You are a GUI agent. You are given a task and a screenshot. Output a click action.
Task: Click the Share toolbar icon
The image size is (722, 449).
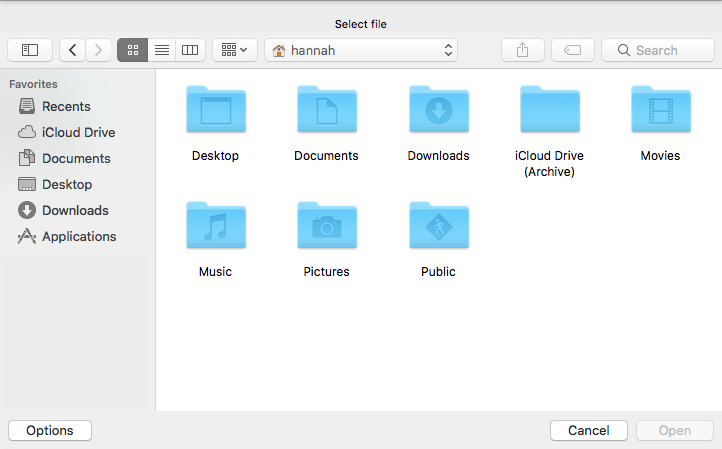click(521, 50)
